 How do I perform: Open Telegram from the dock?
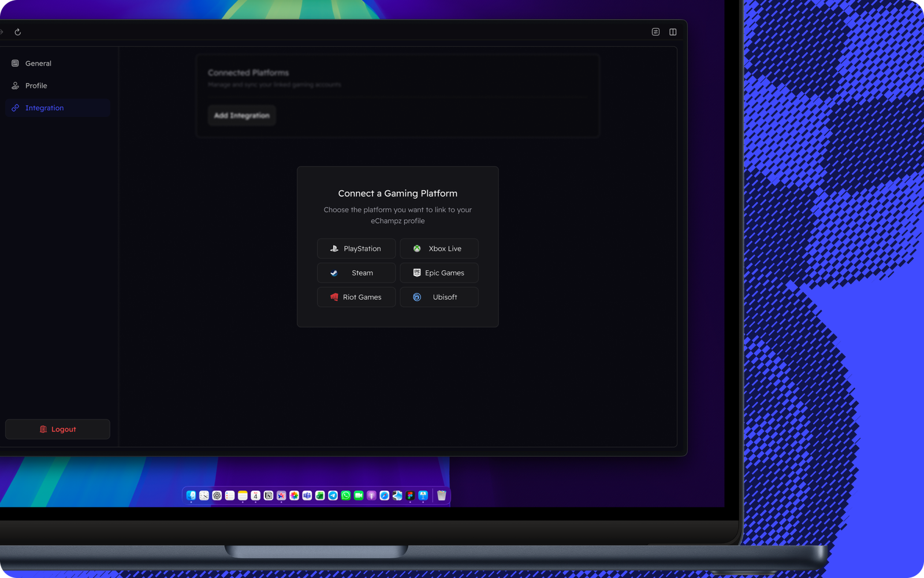tap(333, 495)
